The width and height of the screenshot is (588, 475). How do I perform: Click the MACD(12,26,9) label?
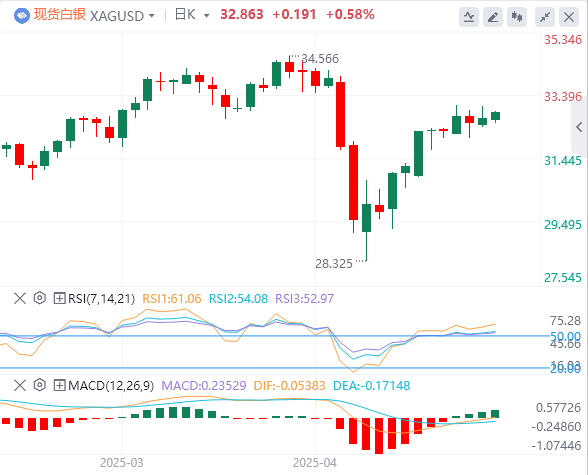tap(111, 385)
